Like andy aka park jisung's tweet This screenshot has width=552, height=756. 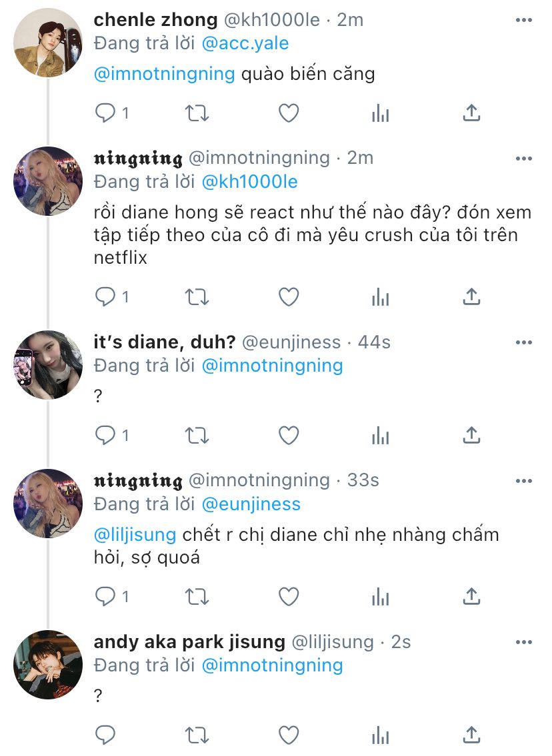coord(288,735)
